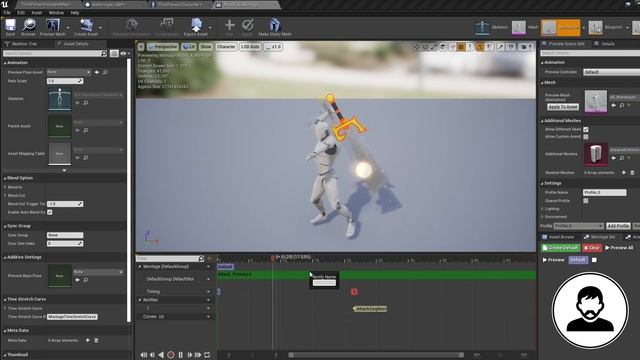Click the Add Profile button
The height and width of the screenshot is (360, 640).
618,226
